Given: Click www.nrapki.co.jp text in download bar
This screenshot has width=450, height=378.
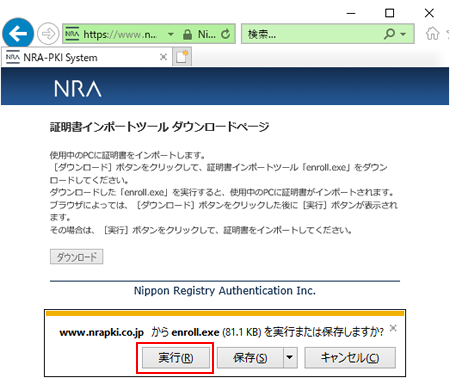Looking at the screenshot, I should [101, 332].
